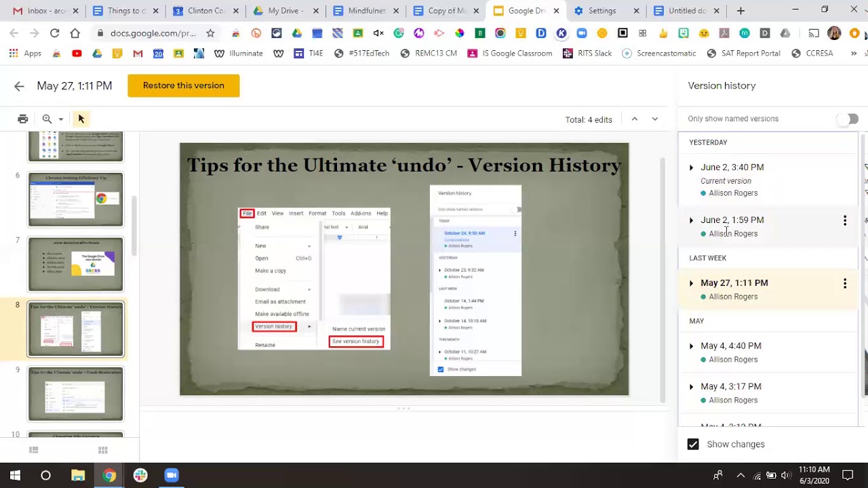Switch to the Inbox Gmail tab
Screen dimensions: 868x488
[x=45, y=11]
